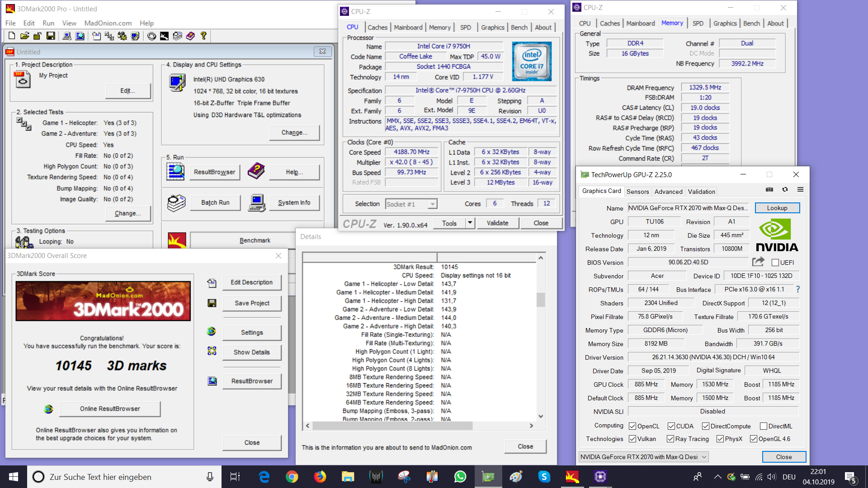Toggle the PhysX checkbox
Screen dimensions: 868x488
pyautogui.click(x=720, y=439)
